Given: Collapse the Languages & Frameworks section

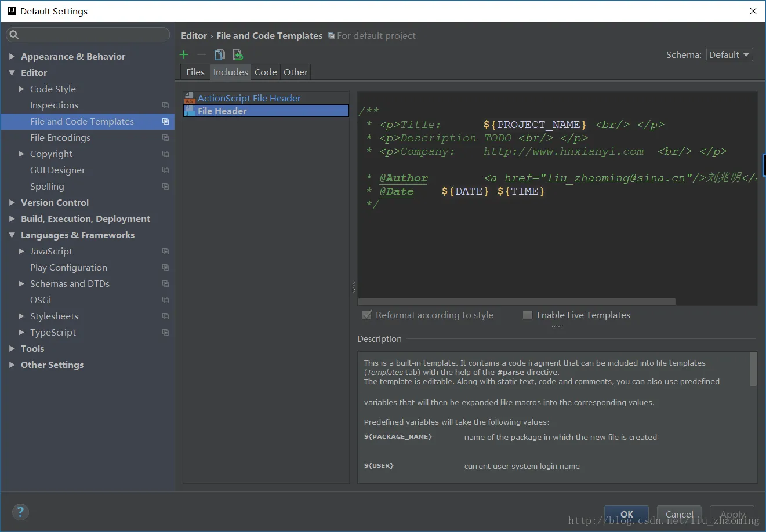Looking at the screenshot, I should click(x=12, y=235).
